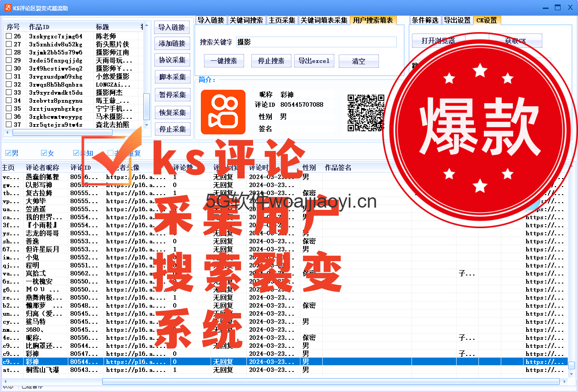Viewport: 578px width, 392px height.
Task: Click bottom comment table horizontal scrollbar thumb
Action: pos(331,382)
